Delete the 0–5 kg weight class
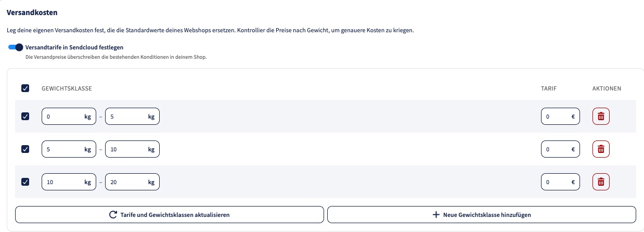The height and width of the screenshot is (232, 644). click(x=601, y=117)
